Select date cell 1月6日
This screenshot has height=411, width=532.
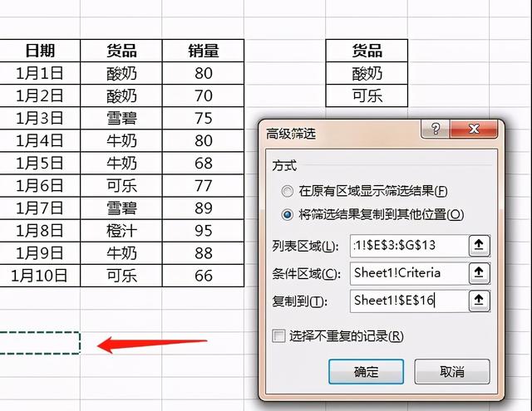pos(40,186)
